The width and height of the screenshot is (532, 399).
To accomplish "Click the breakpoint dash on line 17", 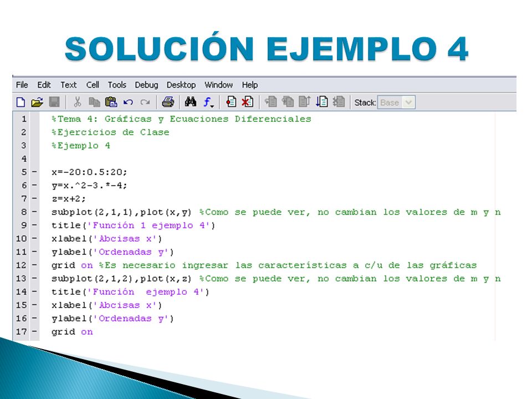I will pos(34,331).
